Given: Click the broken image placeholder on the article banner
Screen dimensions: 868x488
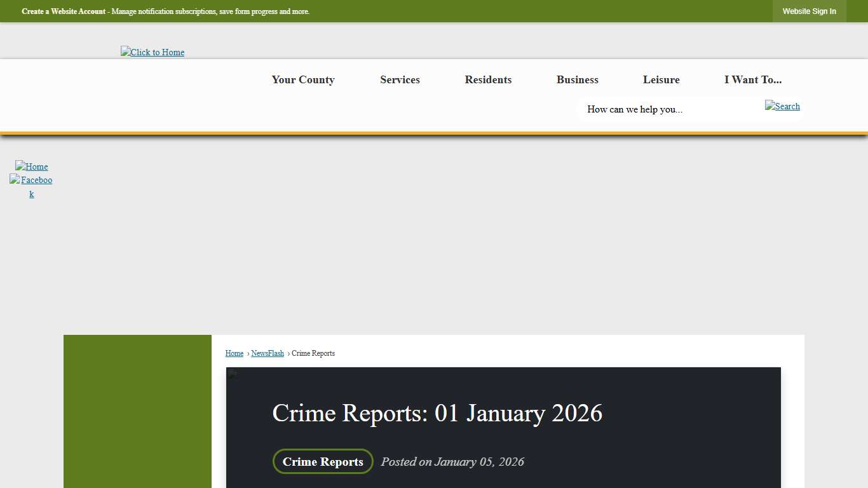Looking at the screenshot, I should (x=232, y=374).
